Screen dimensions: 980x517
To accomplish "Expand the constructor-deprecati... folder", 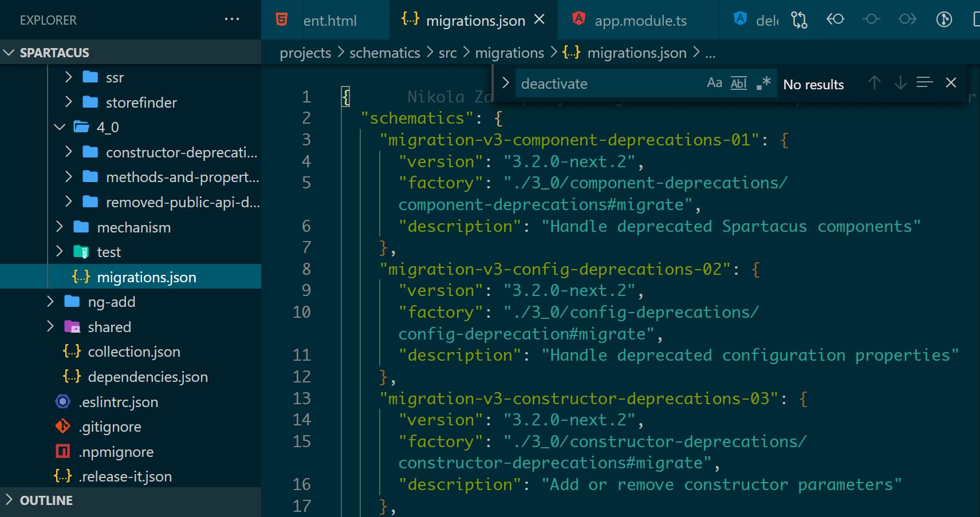I will [69, 152].
